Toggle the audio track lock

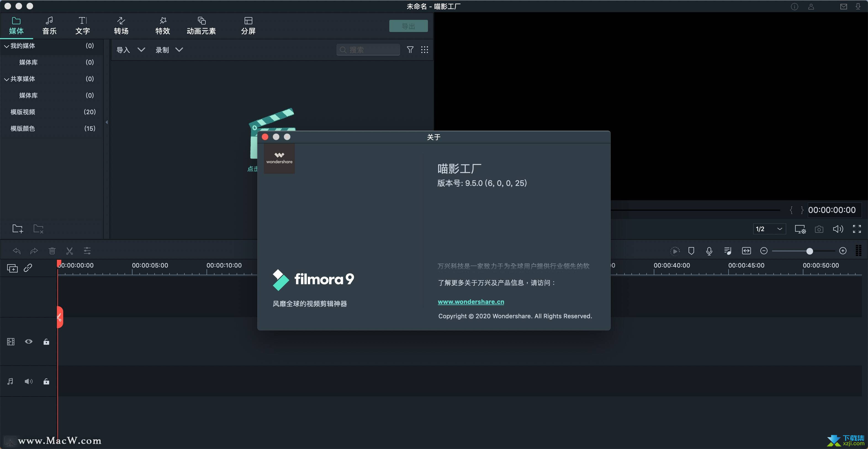(46, 381)
